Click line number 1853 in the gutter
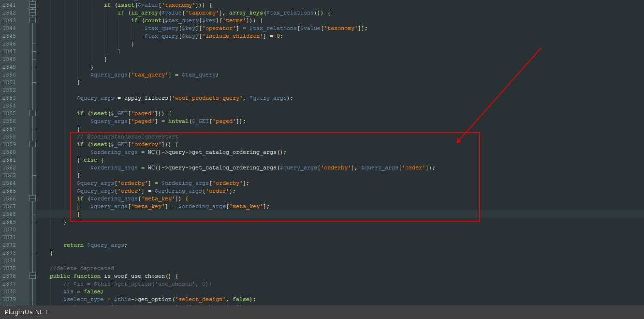 9,98
